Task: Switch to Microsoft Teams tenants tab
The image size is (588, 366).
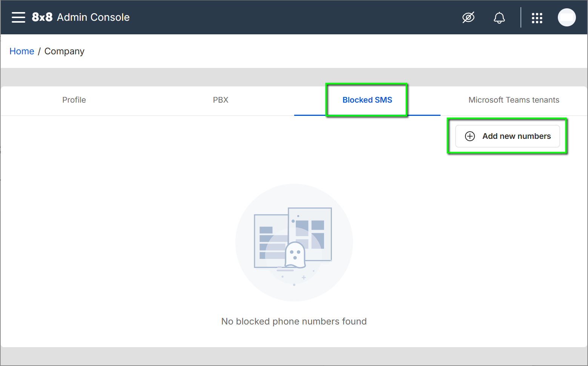Action: pos(514,100)
